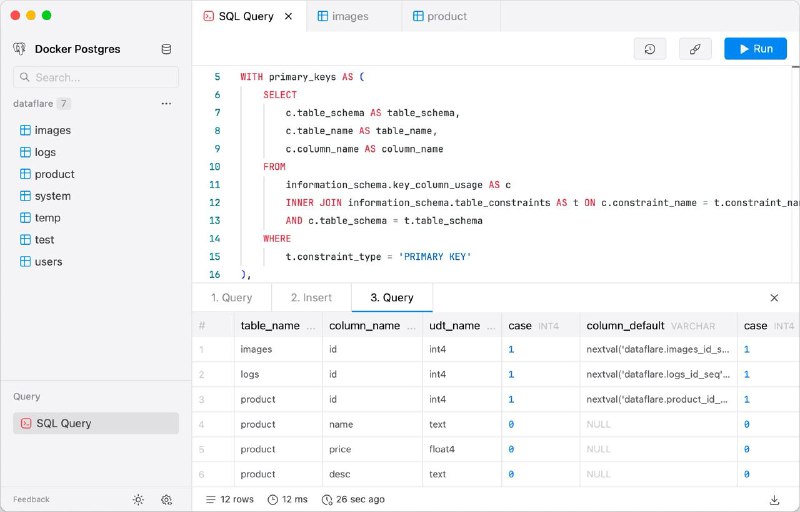
Task: Toggle light/dark theme with the sun icon
Action: (138, 499)
